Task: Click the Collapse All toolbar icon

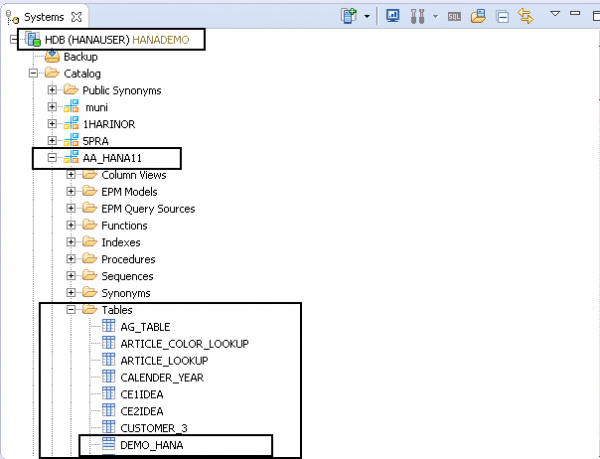Action: [502, 16]
